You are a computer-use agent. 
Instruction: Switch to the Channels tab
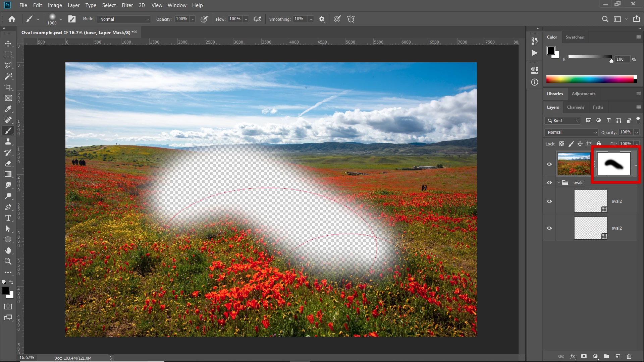[575, 107]
